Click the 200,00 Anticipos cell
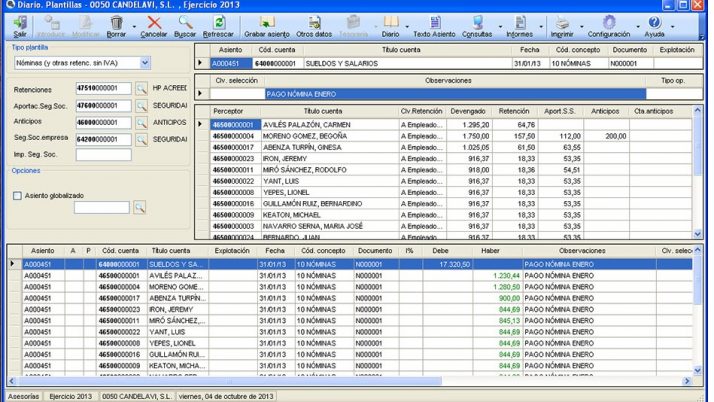 [x=606, y=136]
